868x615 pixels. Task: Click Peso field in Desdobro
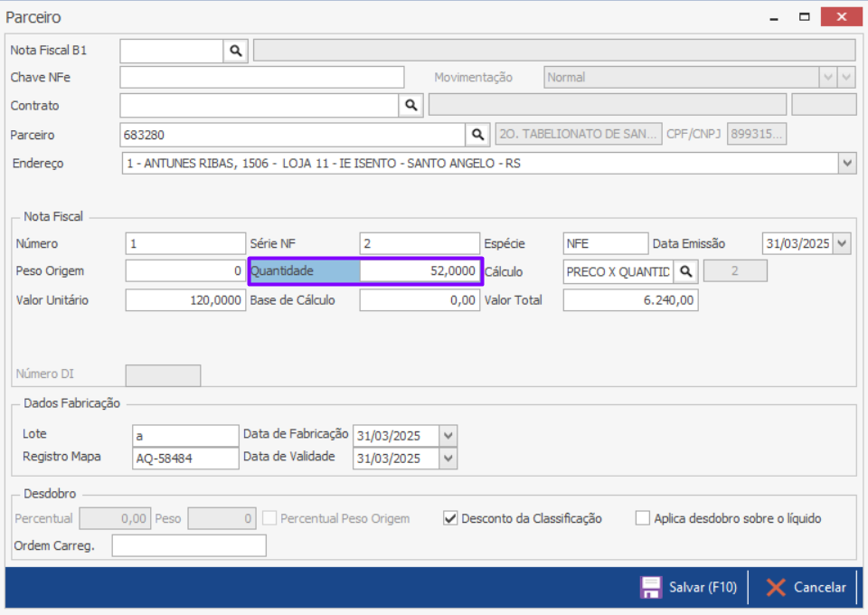(222, 519)
